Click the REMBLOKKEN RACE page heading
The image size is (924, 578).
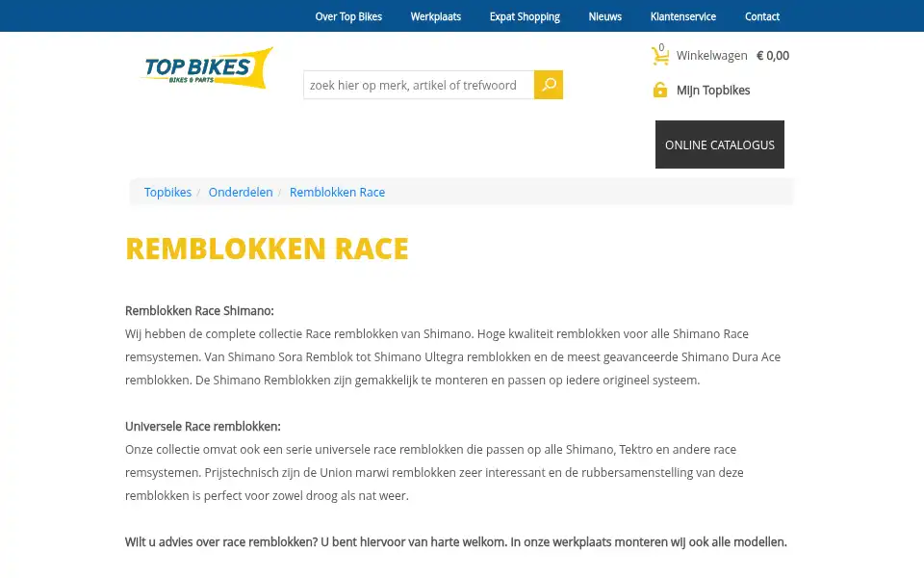[267, 249]
